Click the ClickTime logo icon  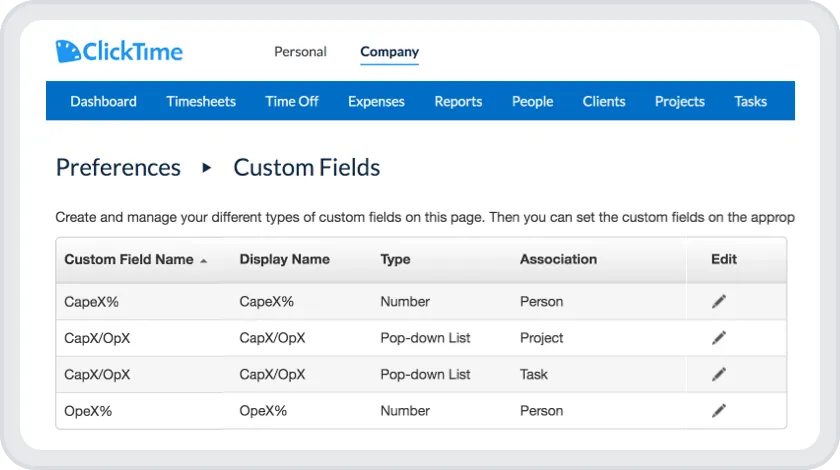coord(68,51)
